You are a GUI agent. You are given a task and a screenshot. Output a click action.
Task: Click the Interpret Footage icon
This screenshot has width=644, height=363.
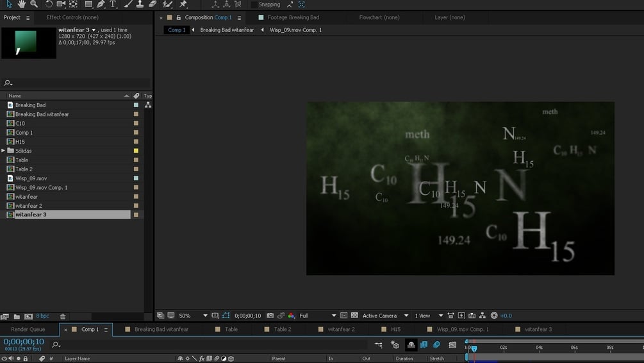click(5, 317)
